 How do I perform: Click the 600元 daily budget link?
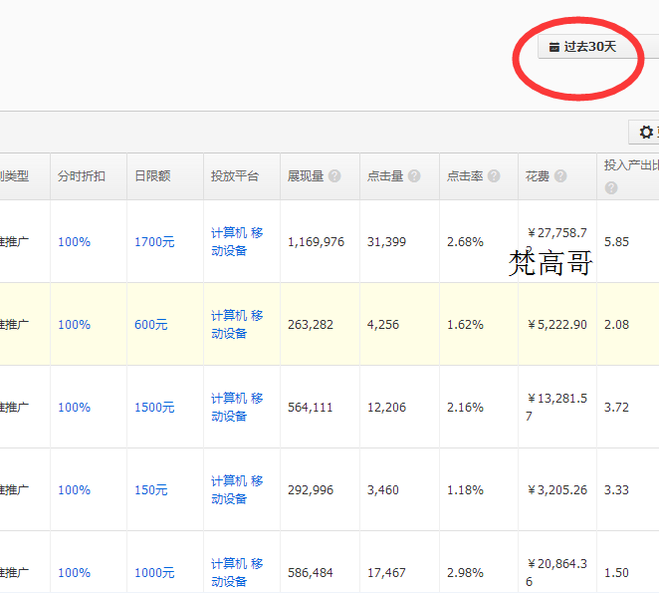[151, 325]
